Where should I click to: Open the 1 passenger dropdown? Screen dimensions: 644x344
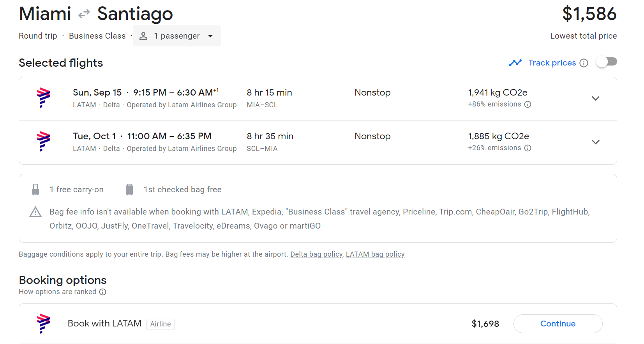177,36
